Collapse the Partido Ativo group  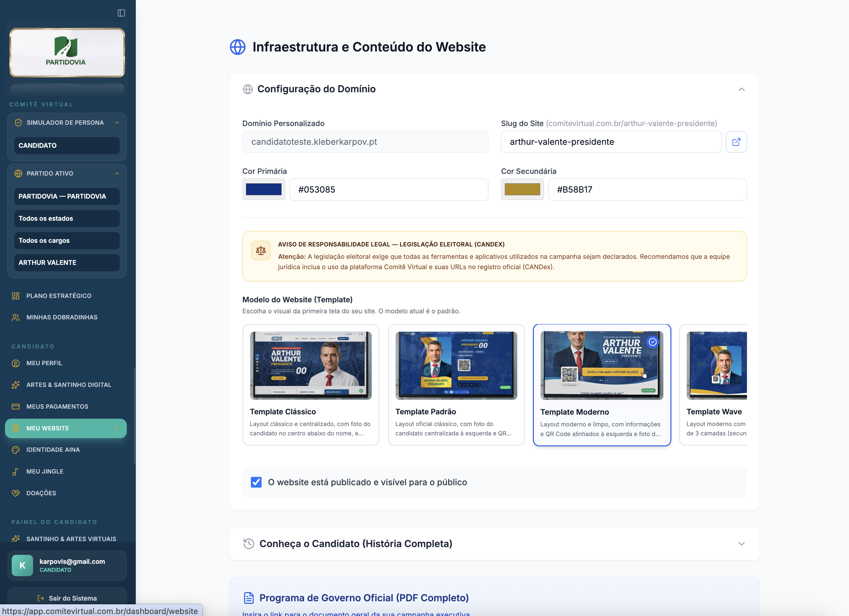117,174
